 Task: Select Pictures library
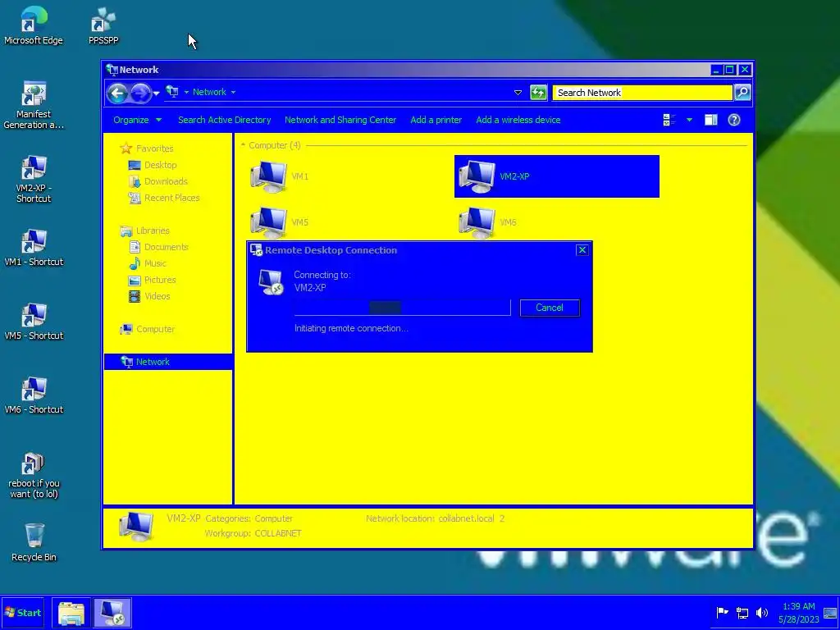click(152, 281)
